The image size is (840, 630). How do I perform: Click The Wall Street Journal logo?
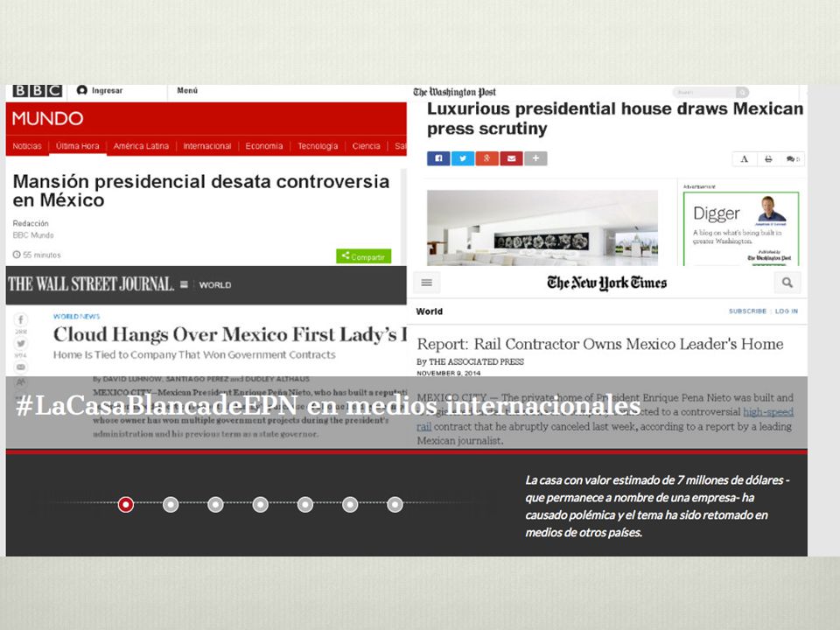(91, 283)
